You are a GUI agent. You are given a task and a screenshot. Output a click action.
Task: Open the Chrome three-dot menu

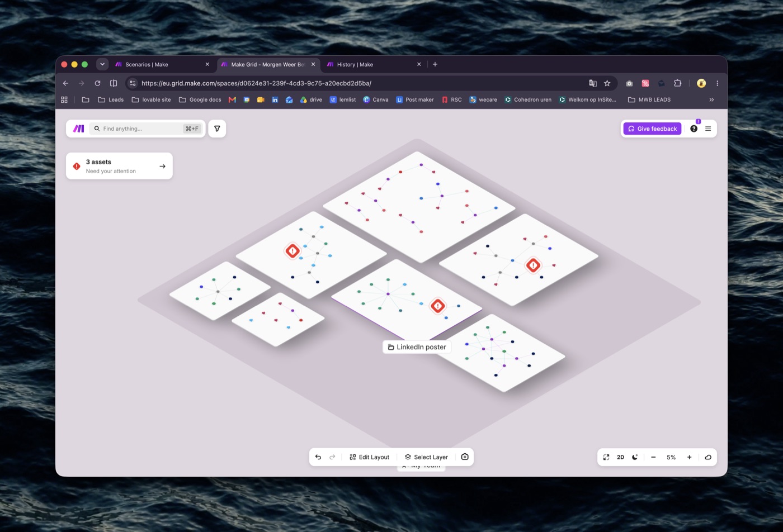click(x=717, y=83)
